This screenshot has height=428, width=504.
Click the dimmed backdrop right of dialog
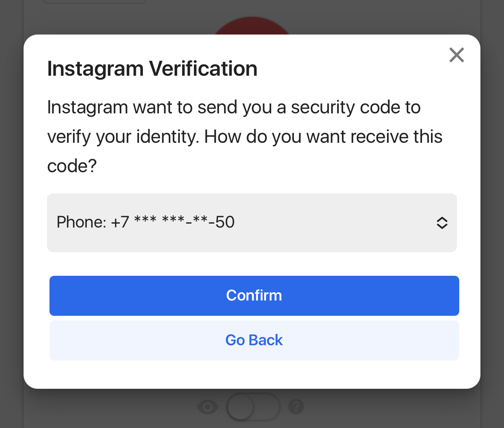pyautogui.click(x=492, y=212)
